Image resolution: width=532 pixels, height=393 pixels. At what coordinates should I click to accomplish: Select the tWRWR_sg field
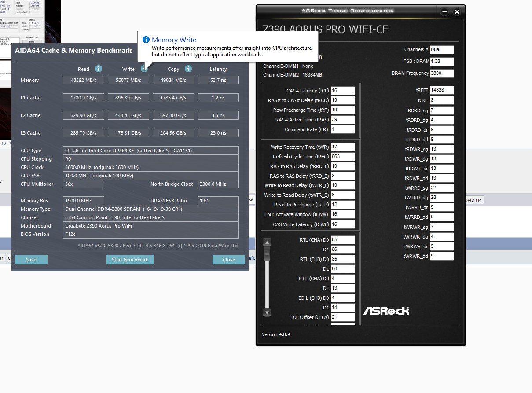[442, 227]
